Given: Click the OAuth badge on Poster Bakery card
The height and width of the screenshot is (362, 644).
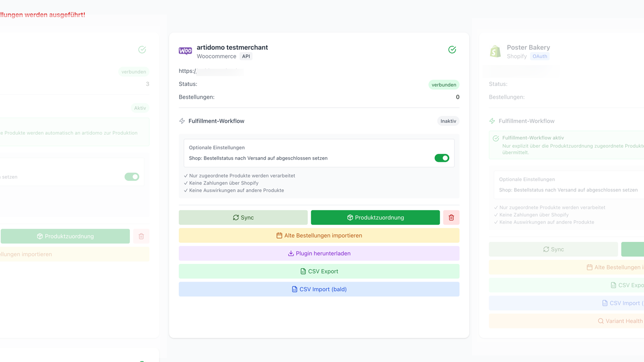Looking at the screenshot, I should (540, 56).
